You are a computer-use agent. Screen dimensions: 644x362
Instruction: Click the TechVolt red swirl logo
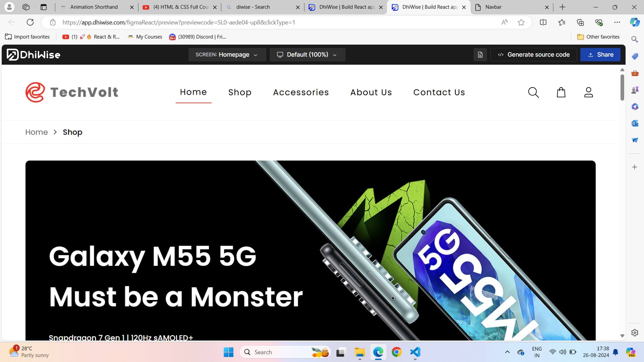point(35,92)
